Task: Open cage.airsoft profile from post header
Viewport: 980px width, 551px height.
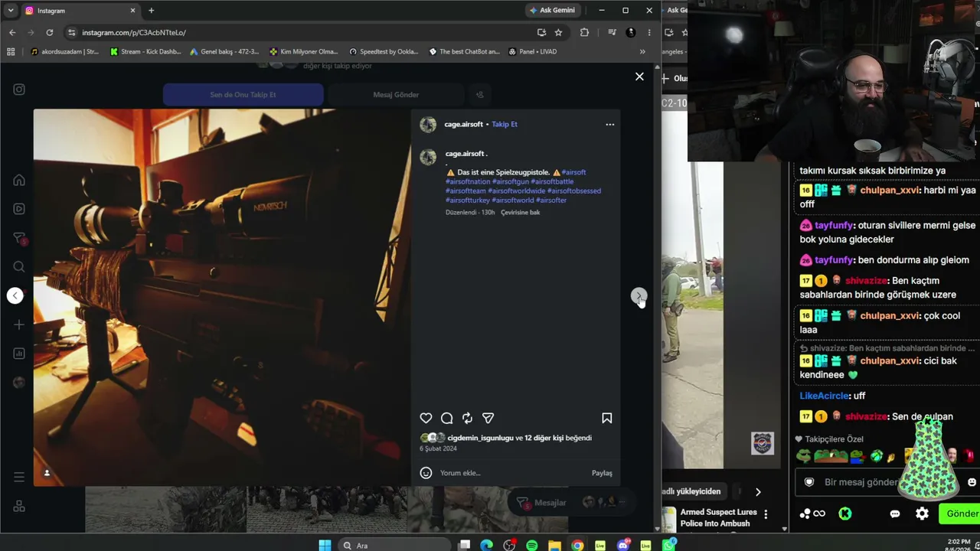Action: tap(464, 124)
